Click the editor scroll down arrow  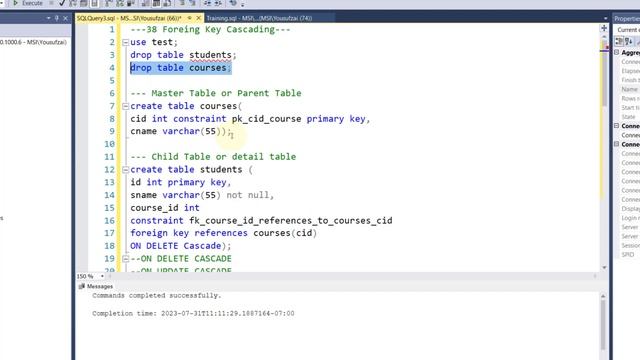pyautogui.click(x=604, y=267)
